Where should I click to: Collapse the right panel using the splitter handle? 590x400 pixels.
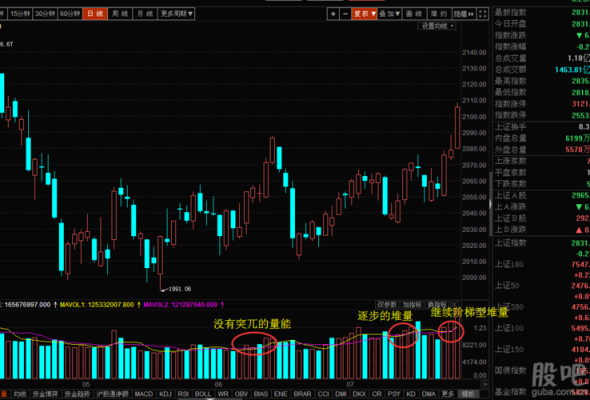(x=490, y=204)
